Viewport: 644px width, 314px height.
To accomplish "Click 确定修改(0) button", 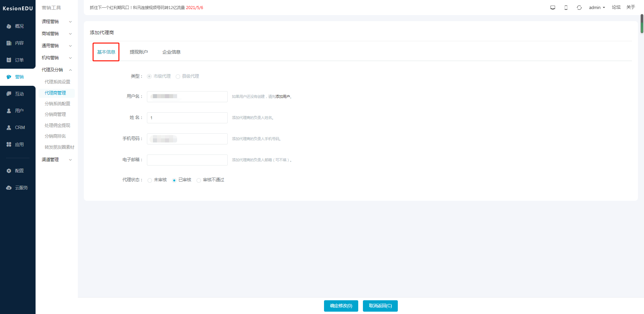I will tap(341, 306).
